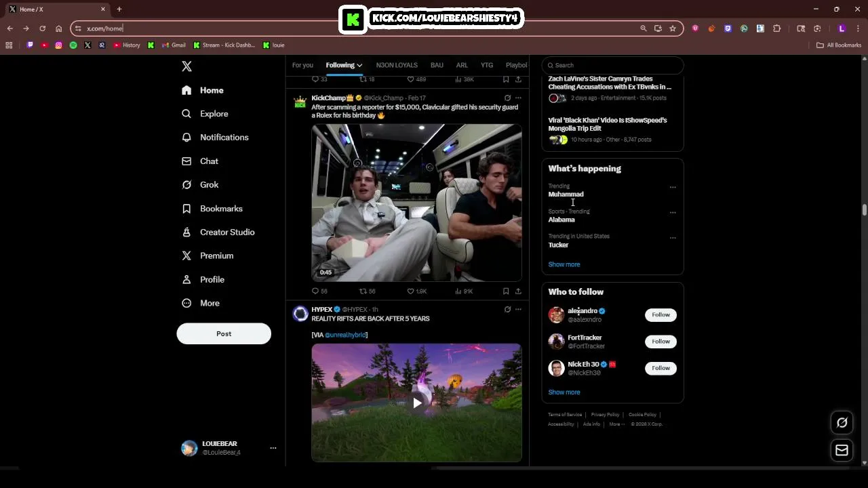Open the Terms of Service link
The height and width of the screenshot is (488, 868).
[565, 415]
